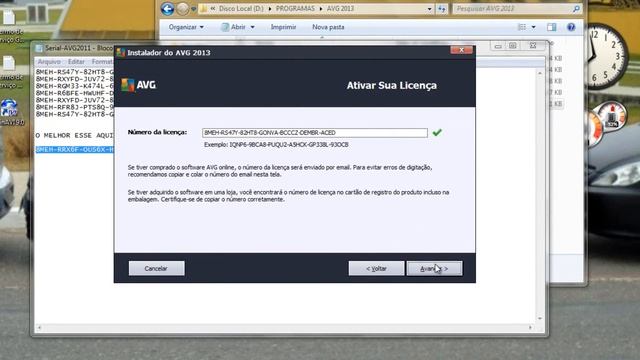Select AVG 2013 in the Explorer breadcrumb
640x360 pixels.
point(340,9)
